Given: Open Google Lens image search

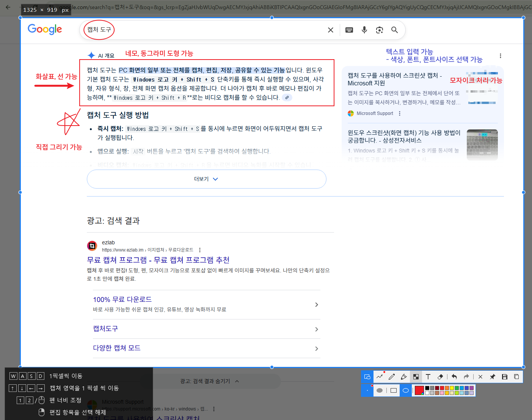Looking at the screenshot, I should point(380,30).
